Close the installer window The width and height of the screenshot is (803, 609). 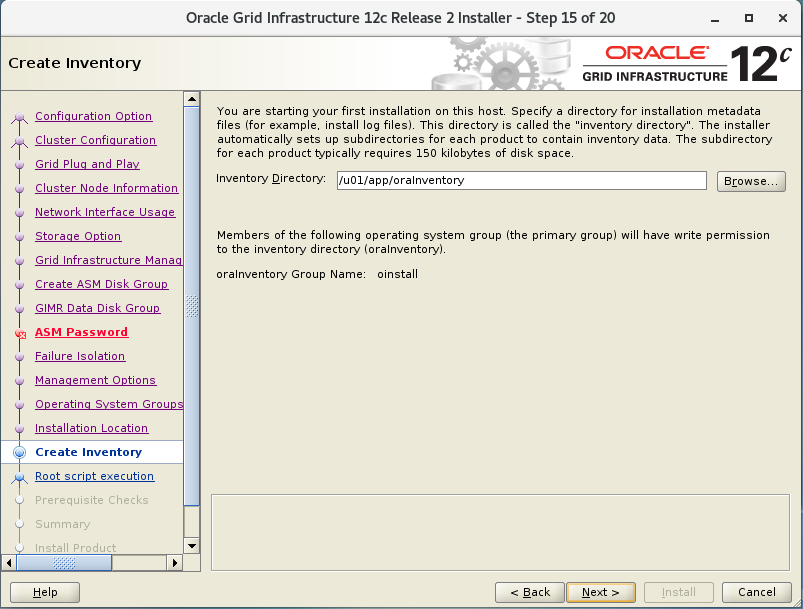(783, 18)
